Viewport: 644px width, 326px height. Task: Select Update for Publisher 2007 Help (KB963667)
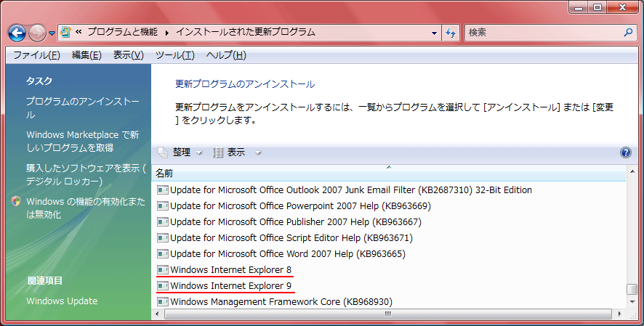[289, 222]
